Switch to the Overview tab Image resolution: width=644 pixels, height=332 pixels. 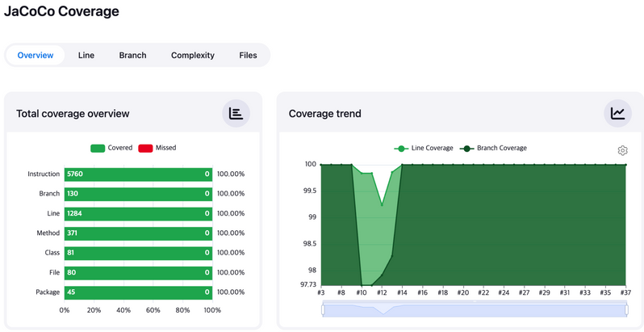coord(36,55)
